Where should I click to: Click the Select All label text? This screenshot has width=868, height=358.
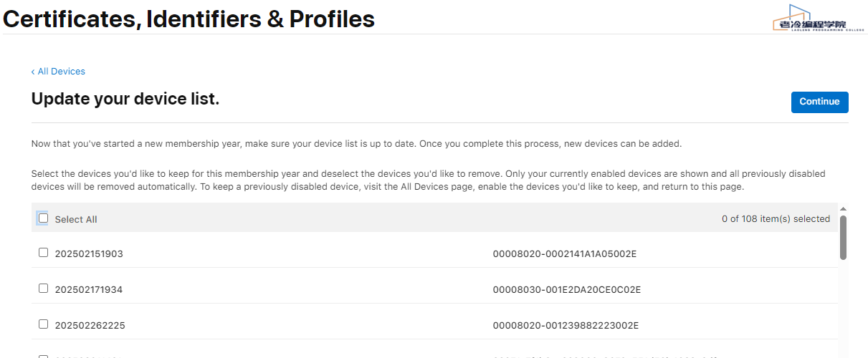coord(76,220)
